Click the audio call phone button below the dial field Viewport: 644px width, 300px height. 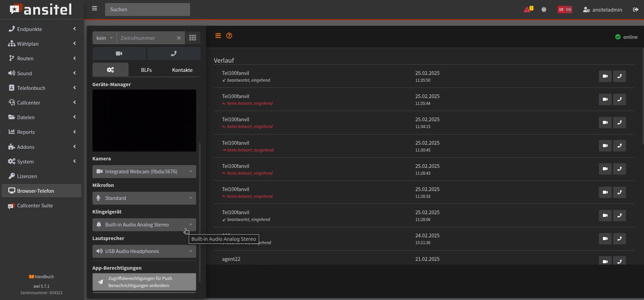174,53
